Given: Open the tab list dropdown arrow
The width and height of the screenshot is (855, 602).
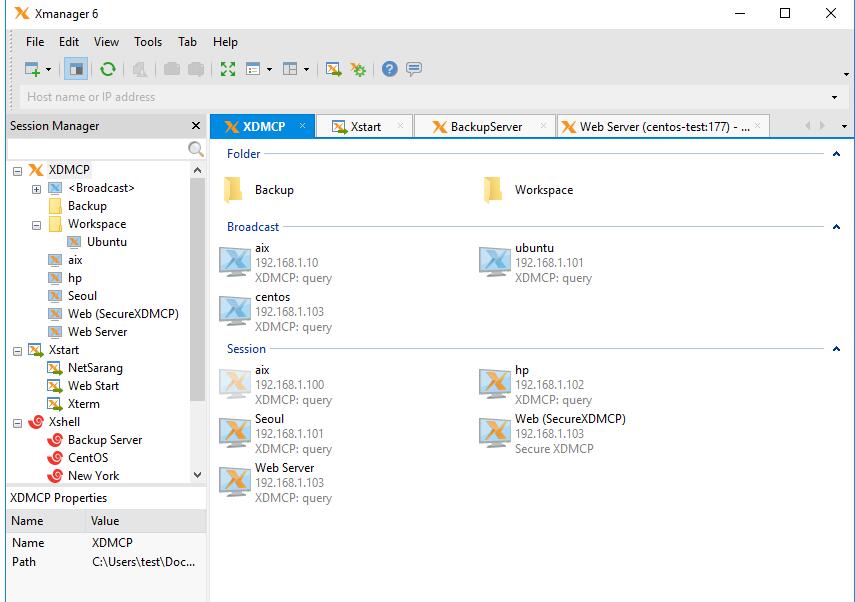Looking at the screenshot, I should point(844,127).
